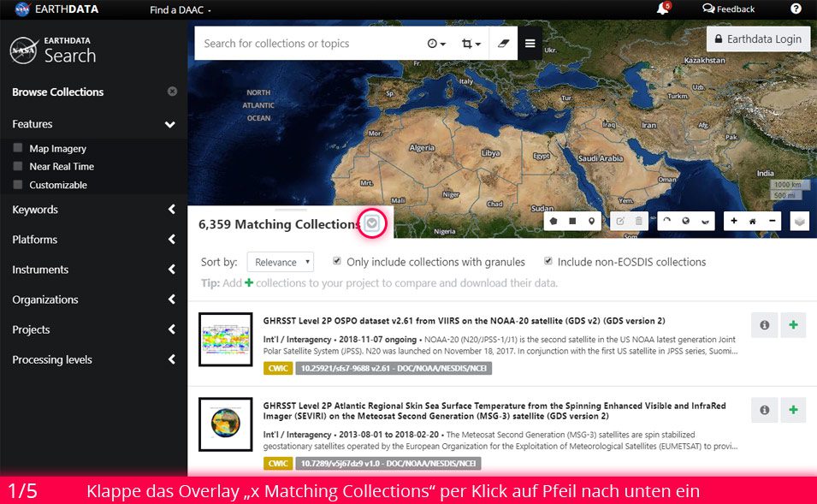Open the GHRSST Level 2P OSPO dataset title
This screenshot has height=504, width=817.
click(464, 321)
